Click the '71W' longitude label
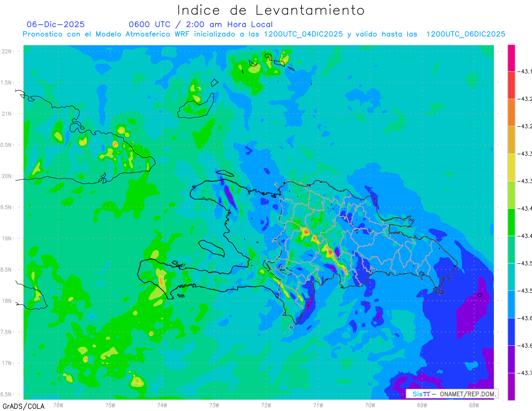532x411 pixels. 318,405
